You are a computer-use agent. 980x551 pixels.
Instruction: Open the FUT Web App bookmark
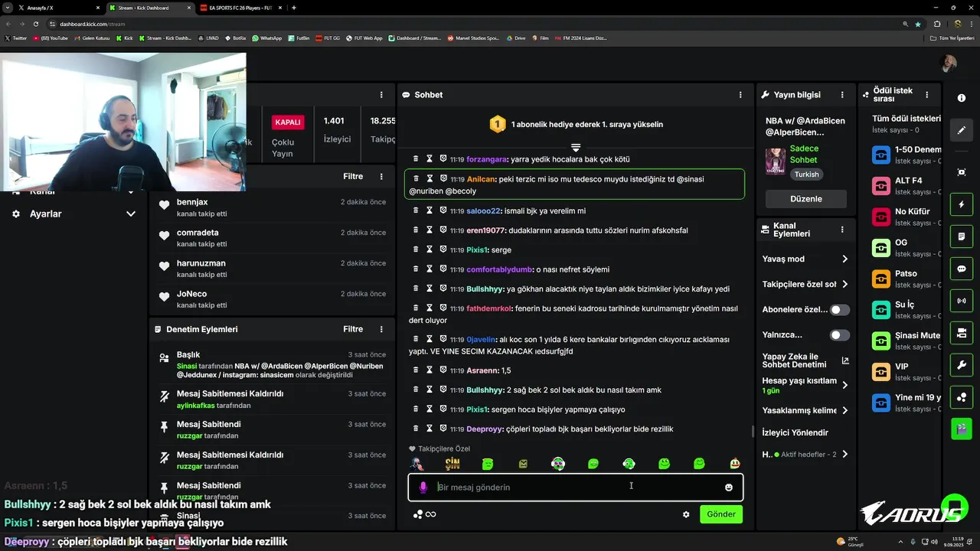pyautogui.click(x=364, y=37)
